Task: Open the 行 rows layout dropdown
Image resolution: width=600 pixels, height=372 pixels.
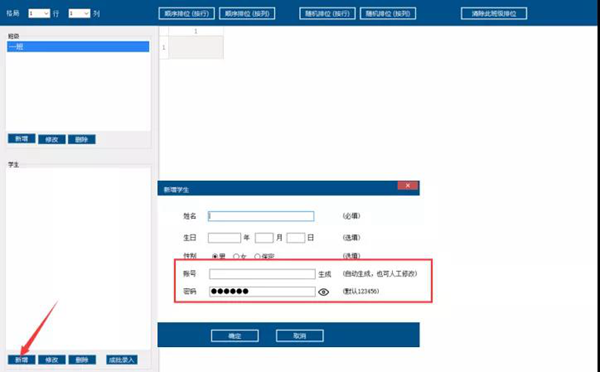Action: 39,13
